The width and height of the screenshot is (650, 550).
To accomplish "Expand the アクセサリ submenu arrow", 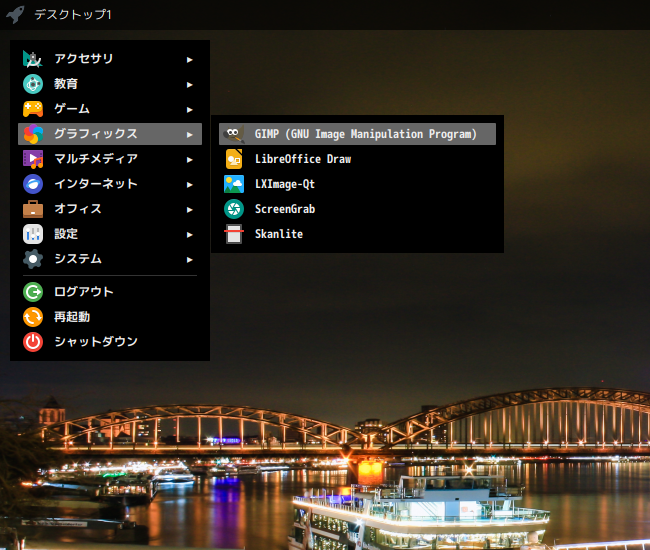I will (x=189, y=60).
